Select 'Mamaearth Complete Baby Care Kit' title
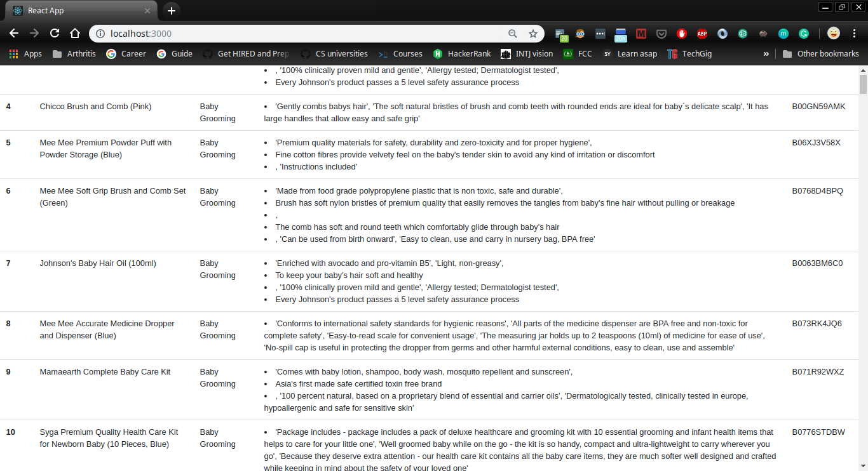 point(105,372)
